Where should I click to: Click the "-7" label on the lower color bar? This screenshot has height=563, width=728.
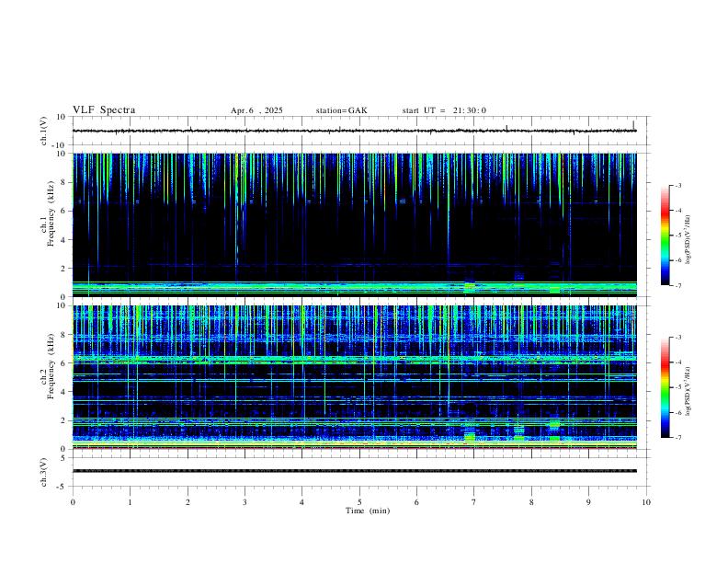pyautogui.click(x=677, y=438)
